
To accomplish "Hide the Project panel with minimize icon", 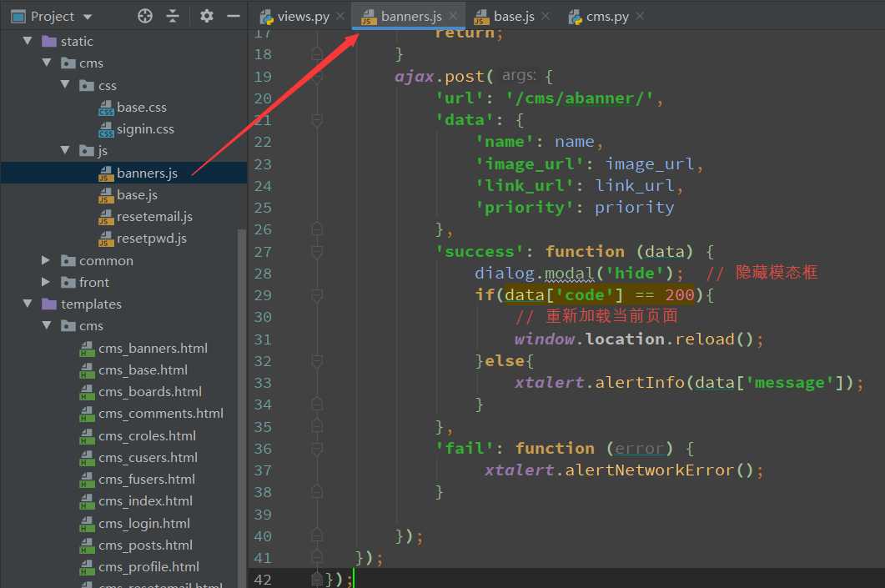I will coord(234,16).
